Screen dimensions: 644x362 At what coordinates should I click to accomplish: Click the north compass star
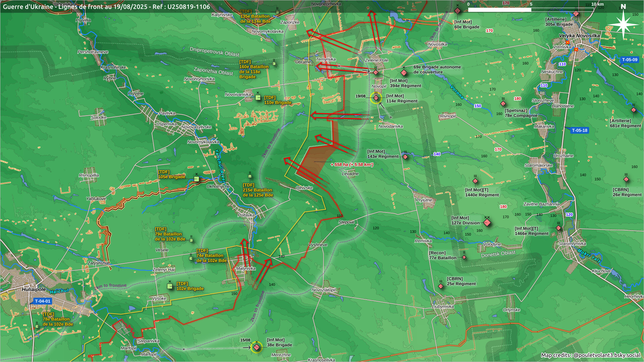(x=623, y=24)
